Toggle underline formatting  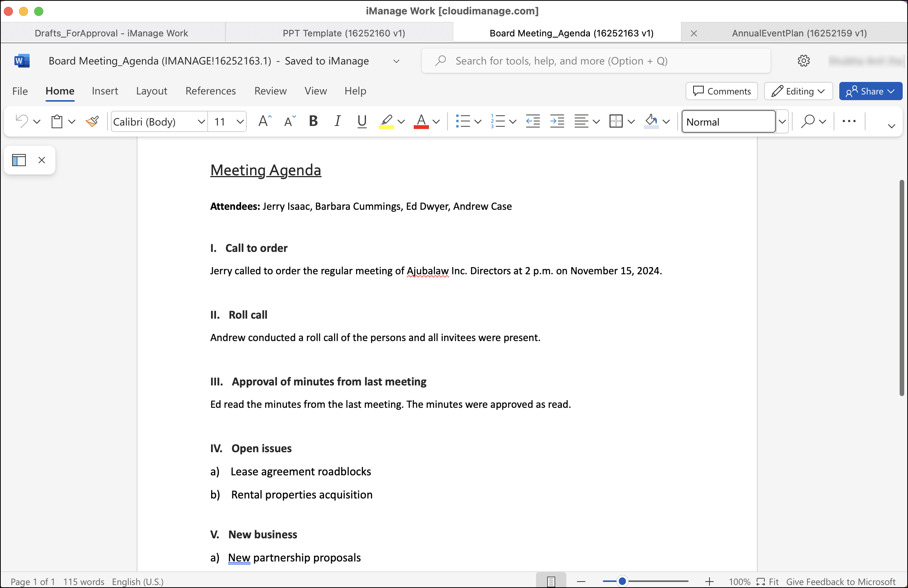point(361,122)
